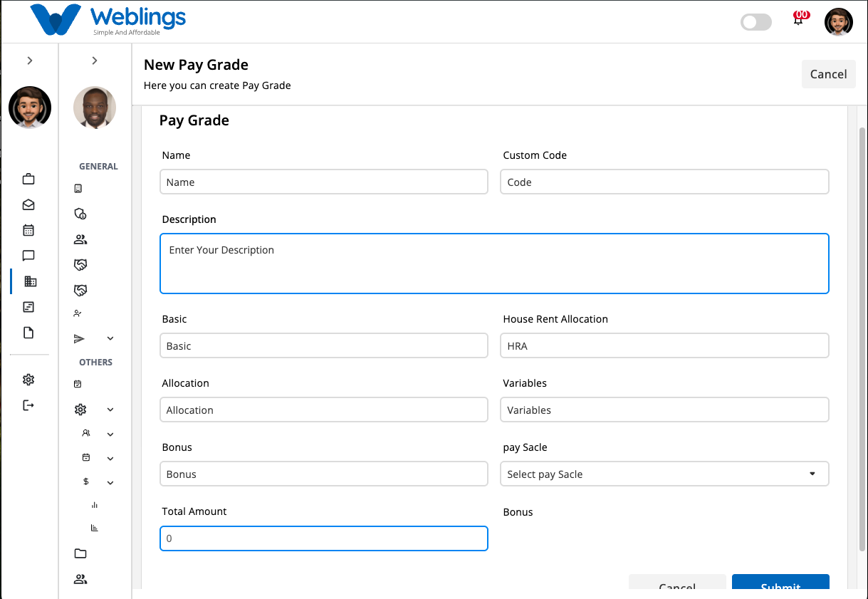The height and width of the screenshot is (599, 868).
Task: Open the user avatar in the top-right corner
Action: 839,21
